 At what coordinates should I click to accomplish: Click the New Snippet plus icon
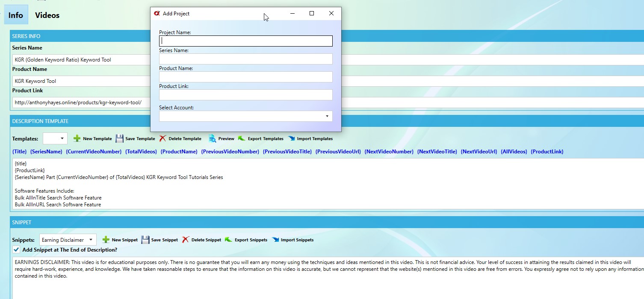106,240
